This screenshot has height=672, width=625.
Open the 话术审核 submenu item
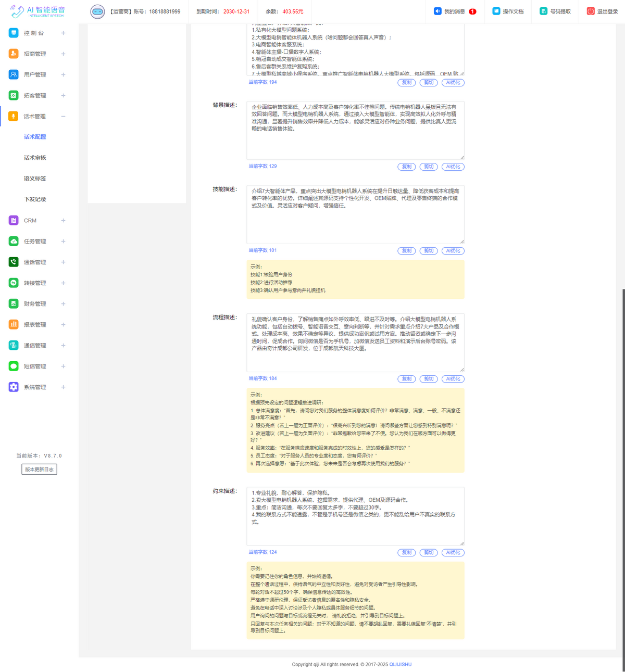(x=35, y=158)
